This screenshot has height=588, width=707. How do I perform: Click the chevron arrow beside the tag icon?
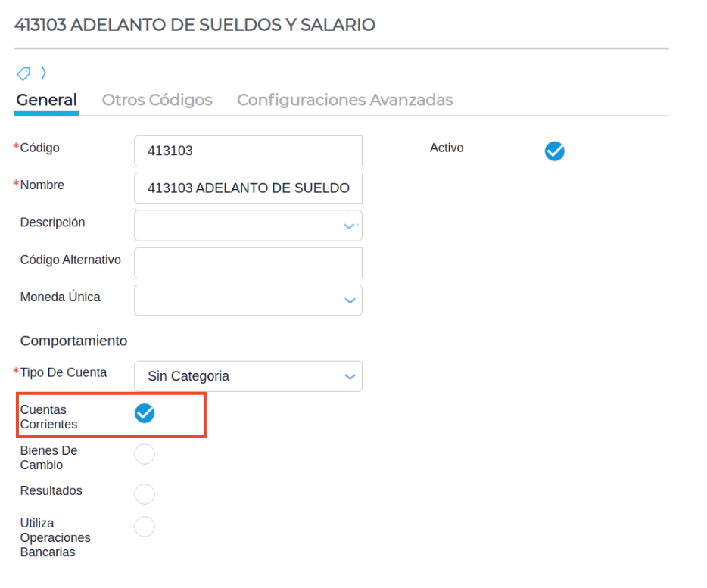click(x=44, y=73)
